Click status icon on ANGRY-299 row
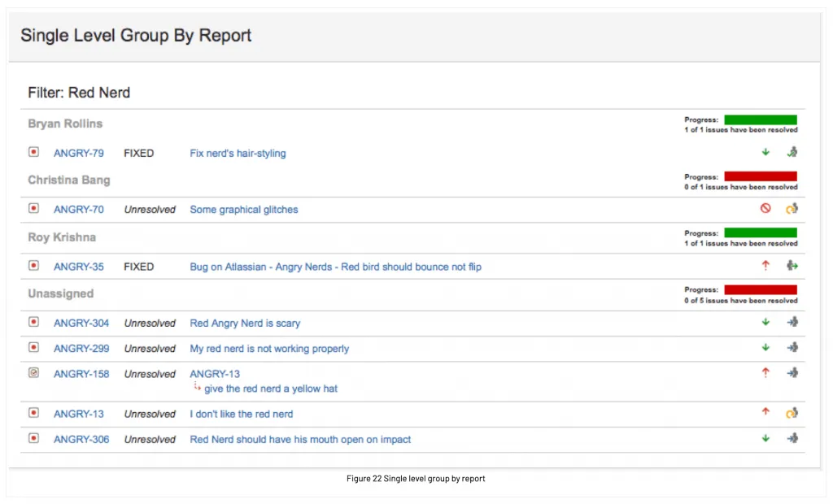 point(792,347)
